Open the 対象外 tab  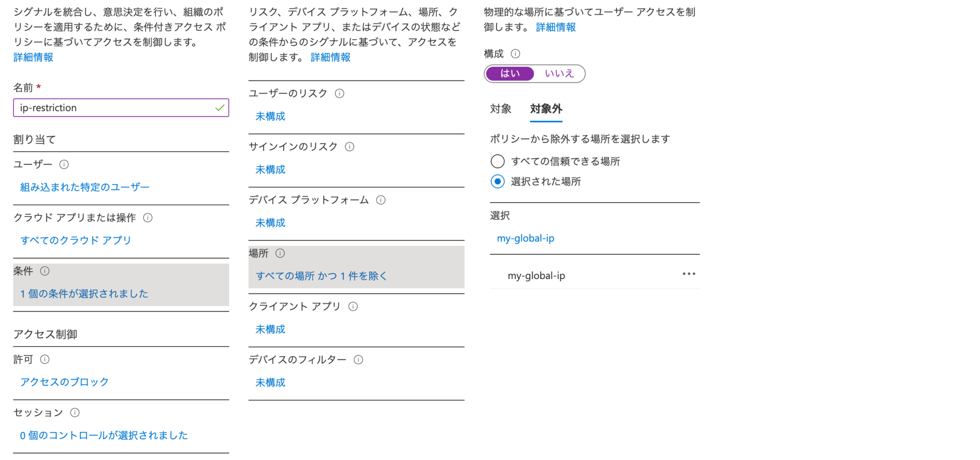point(546,109)
